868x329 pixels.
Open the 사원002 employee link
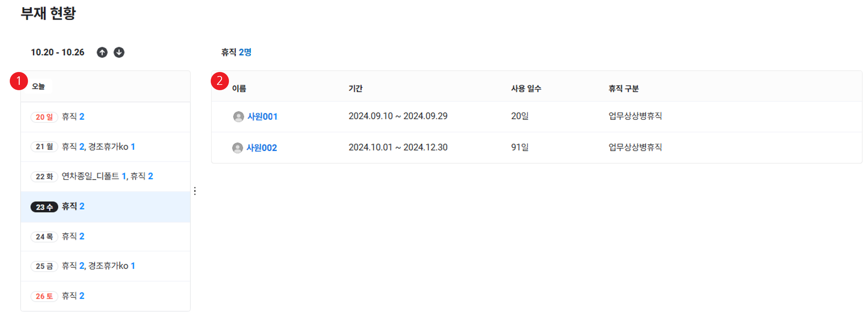(x=261, y=148)
